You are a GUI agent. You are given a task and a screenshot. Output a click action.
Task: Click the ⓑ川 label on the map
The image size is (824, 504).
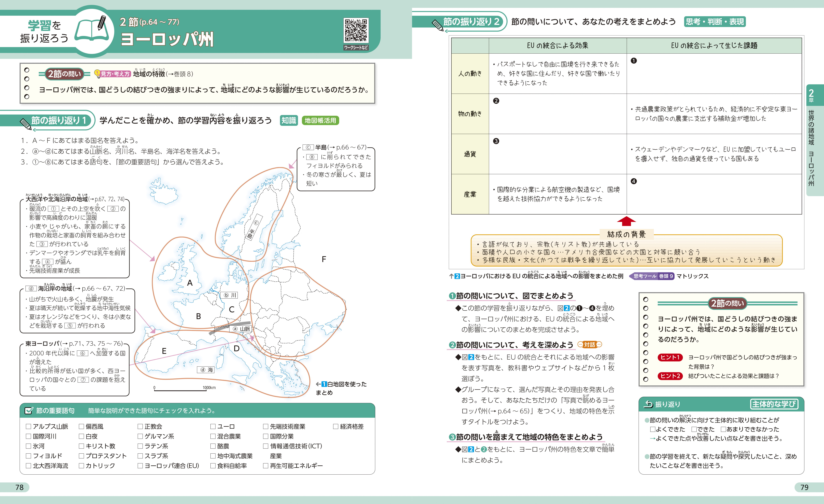229,295
